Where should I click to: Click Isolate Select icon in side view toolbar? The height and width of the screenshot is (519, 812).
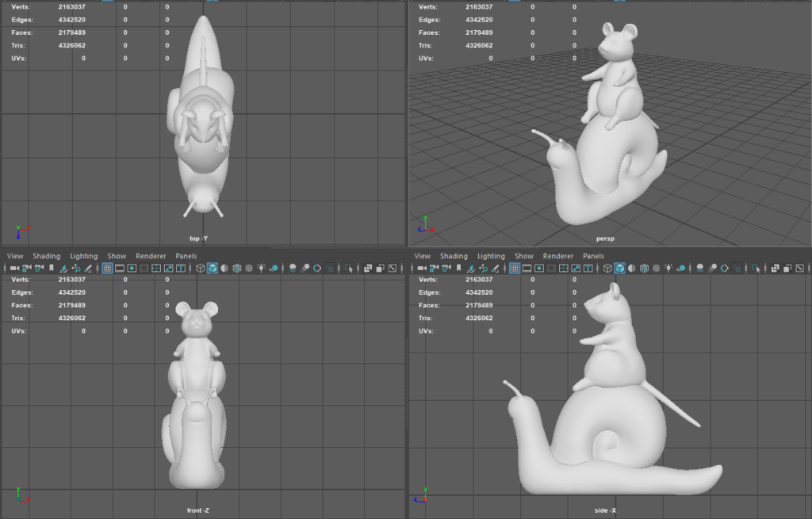(756, 269)
